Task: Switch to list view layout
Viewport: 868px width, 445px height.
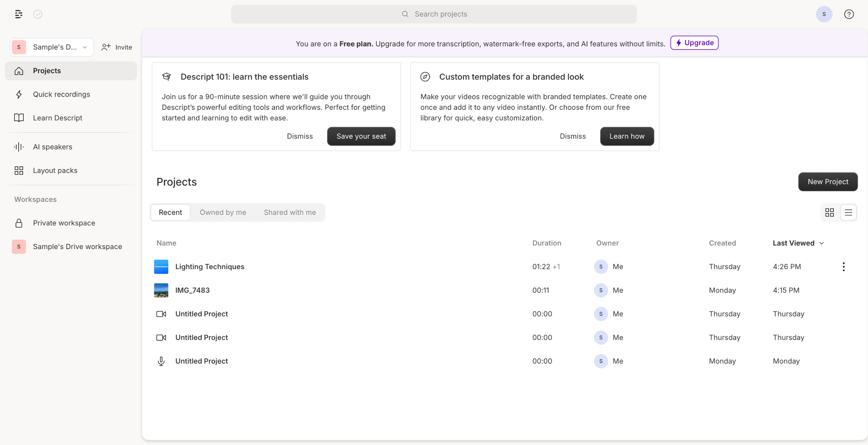Action: tap(848, 213)
